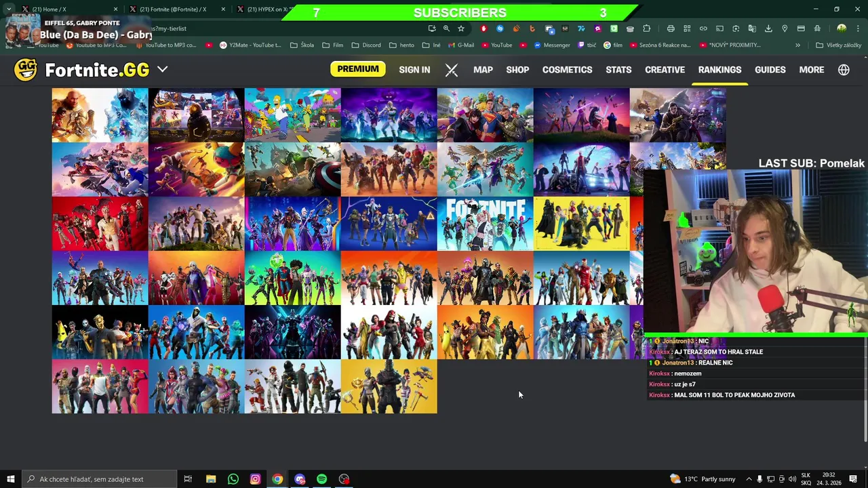Image resolution: width=868 pixels, height=488 pixels.
Task: Open the tab search dropdown arrow
Action: pyautogui.click(x=9, y=9)
